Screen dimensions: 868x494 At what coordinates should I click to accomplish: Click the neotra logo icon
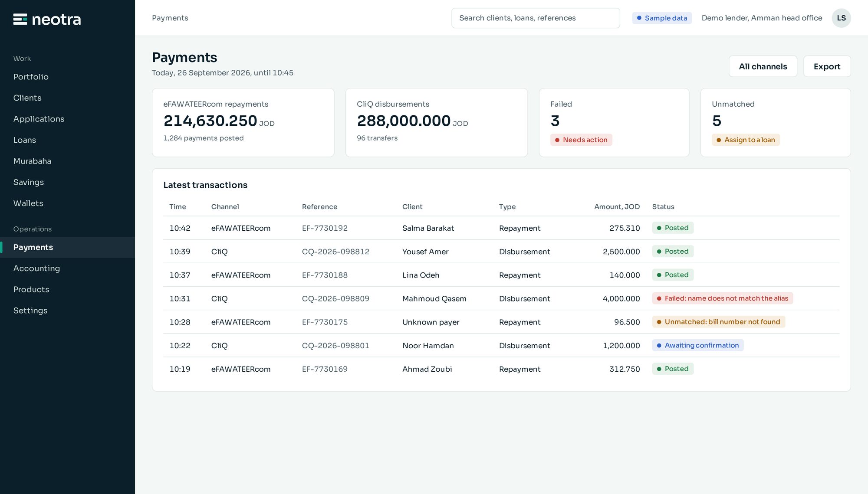[20, 19]
